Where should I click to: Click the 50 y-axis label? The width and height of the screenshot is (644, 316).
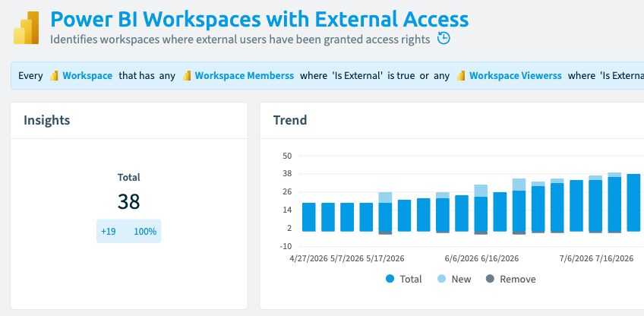[x=287, y=156]
